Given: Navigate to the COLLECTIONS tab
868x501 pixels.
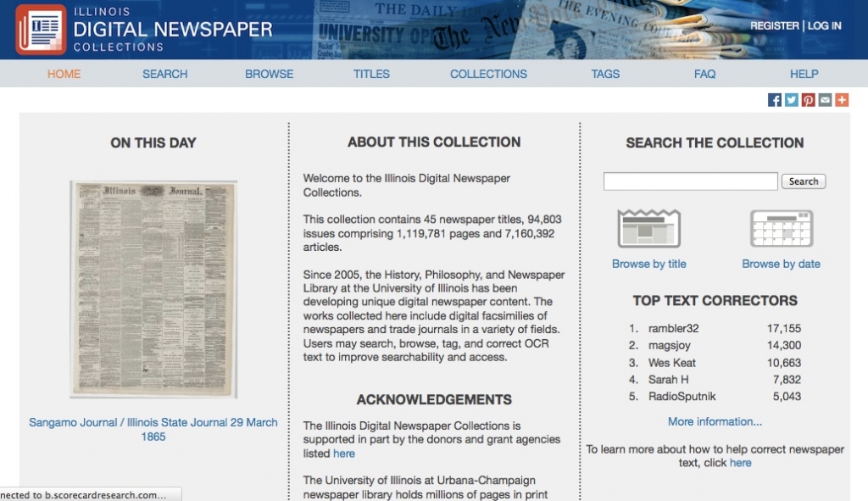Looking at the screenshot, I should (488, 74).
